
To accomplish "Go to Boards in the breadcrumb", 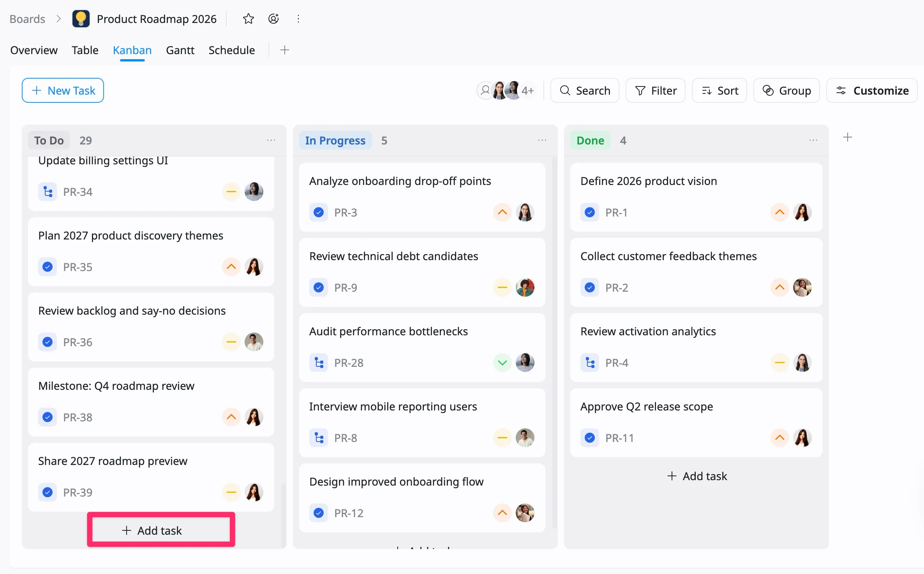I will (x=27, y=19).
